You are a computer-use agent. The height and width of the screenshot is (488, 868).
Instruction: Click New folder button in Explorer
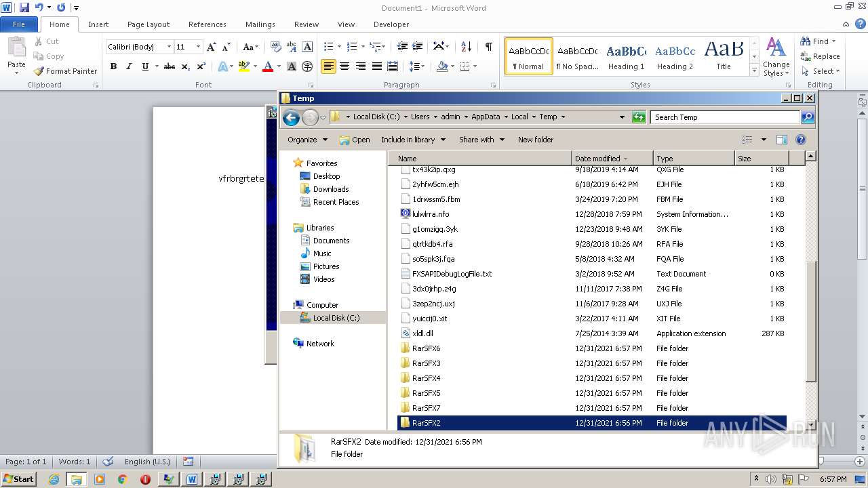pyautogui.click(x=536, y=140)
